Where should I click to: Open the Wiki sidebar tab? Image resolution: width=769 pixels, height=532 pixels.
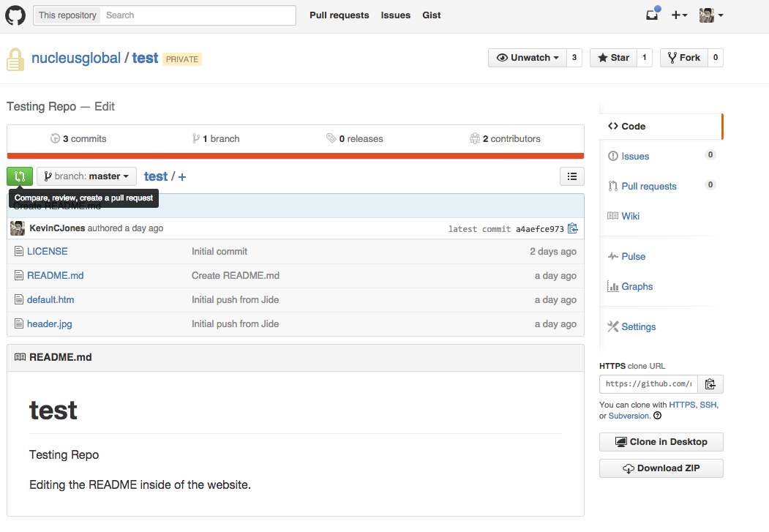point(624,216)
